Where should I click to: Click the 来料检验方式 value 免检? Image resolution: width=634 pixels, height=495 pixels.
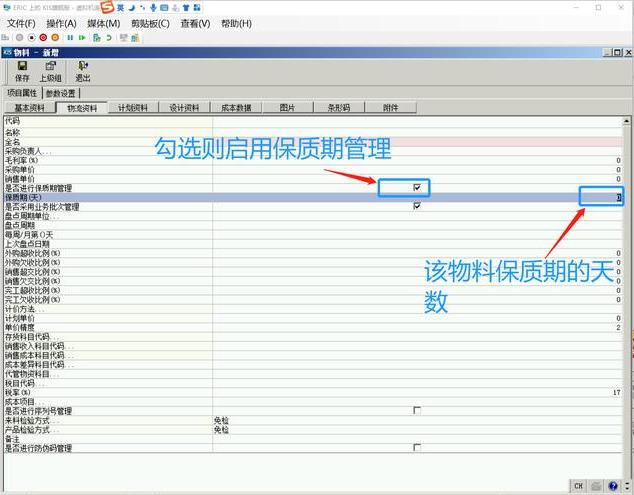tap(222, 420)
